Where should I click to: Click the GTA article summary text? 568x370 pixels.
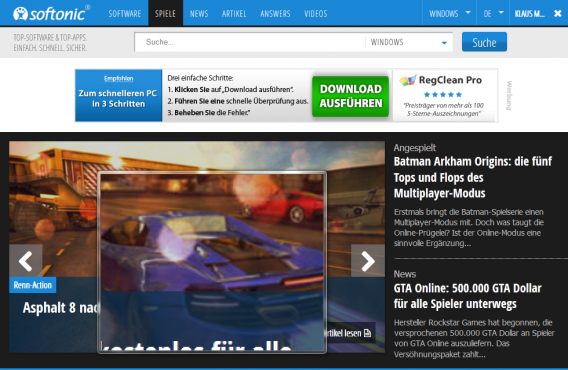pos(474,338)
